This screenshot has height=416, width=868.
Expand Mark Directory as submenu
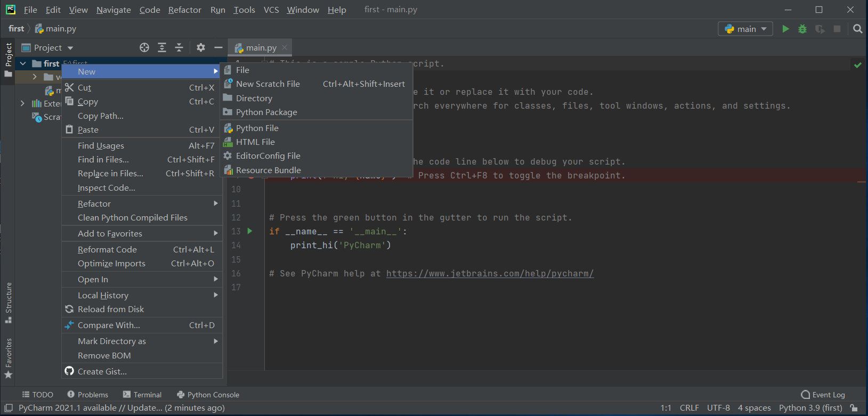click(142, 341)
